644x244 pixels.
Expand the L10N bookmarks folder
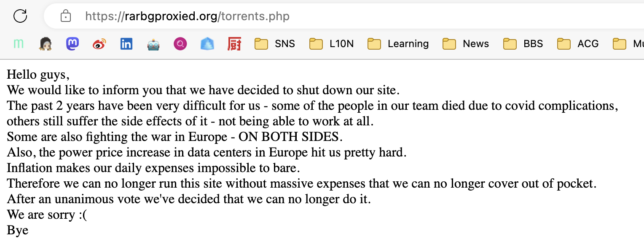pyautogui.click(x=331, y=44)
